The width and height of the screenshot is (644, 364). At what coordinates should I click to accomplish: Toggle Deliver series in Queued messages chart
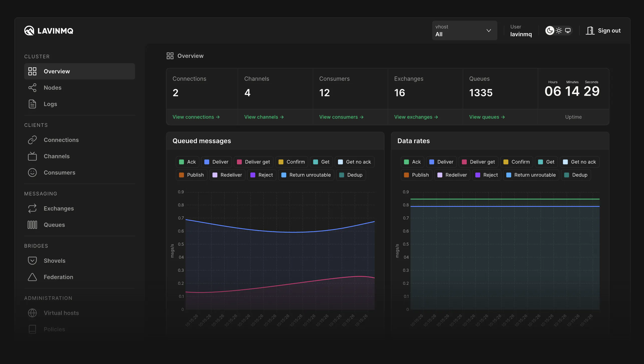pos(216,162)
